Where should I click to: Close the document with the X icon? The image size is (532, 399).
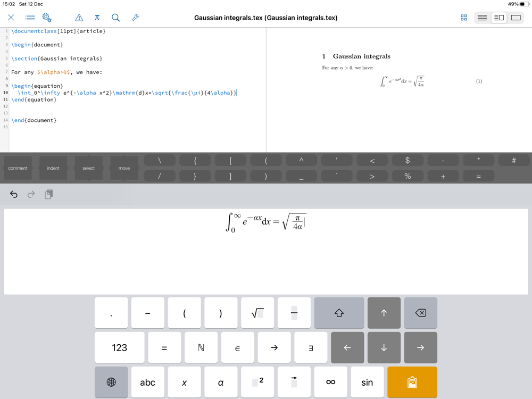[11, 18]
